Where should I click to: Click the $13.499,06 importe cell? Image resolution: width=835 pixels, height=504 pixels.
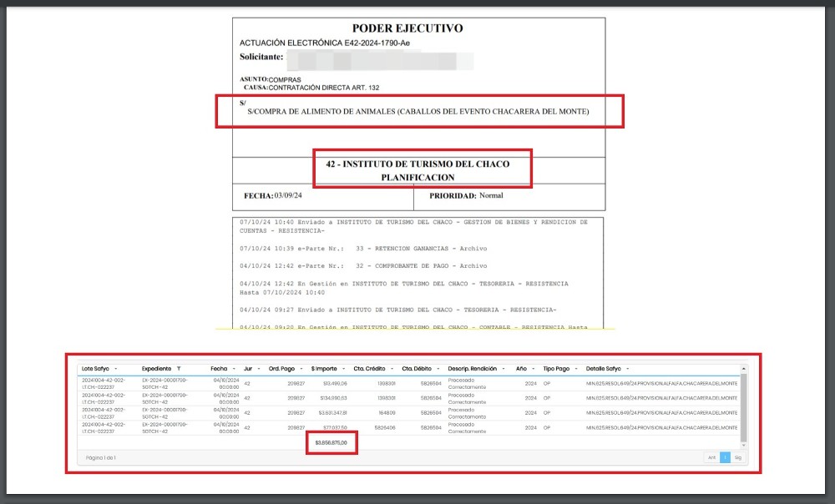(x=335, y=384)
